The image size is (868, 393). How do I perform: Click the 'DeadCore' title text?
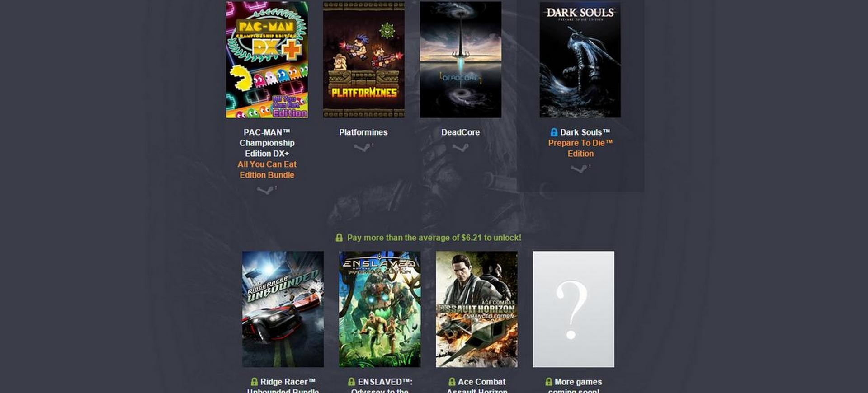pos(460,132)
